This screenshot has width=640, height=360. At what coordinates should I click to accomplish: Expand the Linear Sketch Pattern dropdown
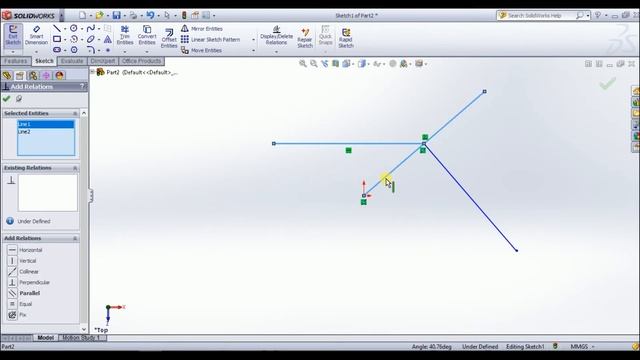253,40
